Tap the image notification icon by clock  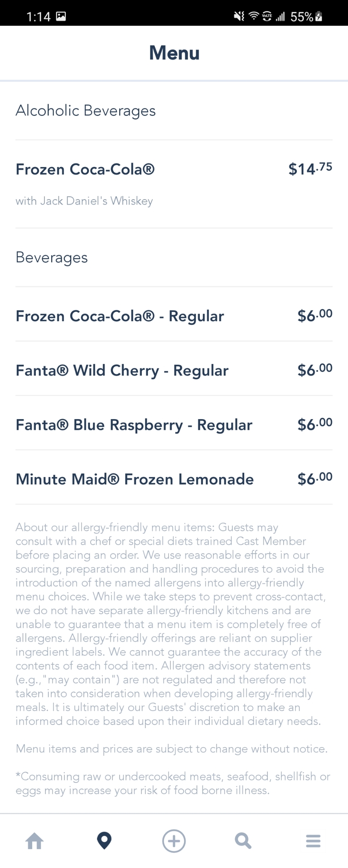(x=61, y=17)
